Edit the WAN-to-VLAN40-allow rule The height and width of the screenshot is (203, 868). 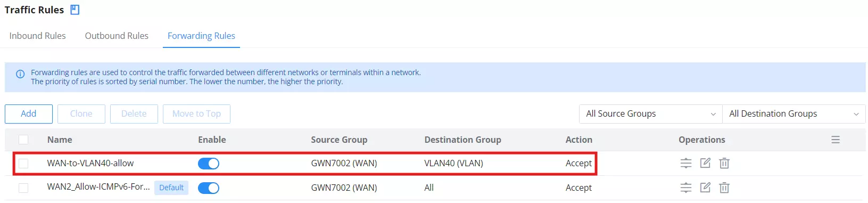[x=705, y=163]
